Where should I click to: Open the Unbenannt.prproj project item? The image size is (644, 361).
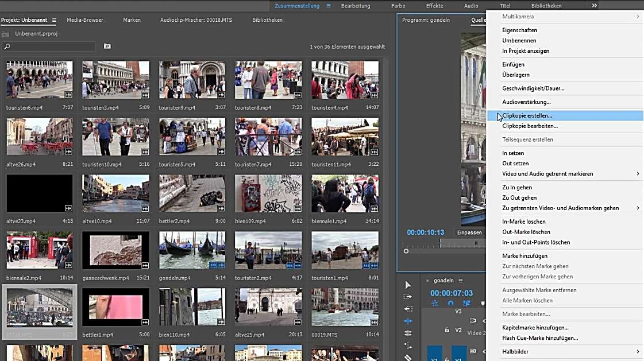pyautogui.click(x=36, y=34)
